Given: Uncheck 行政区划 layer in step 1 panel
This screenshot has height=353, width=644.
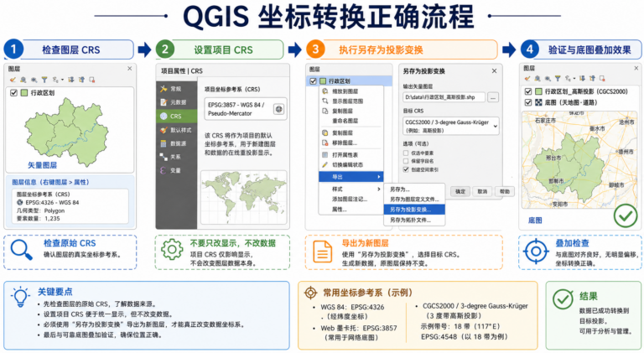Looking at the screenshot, I should 13,93.
